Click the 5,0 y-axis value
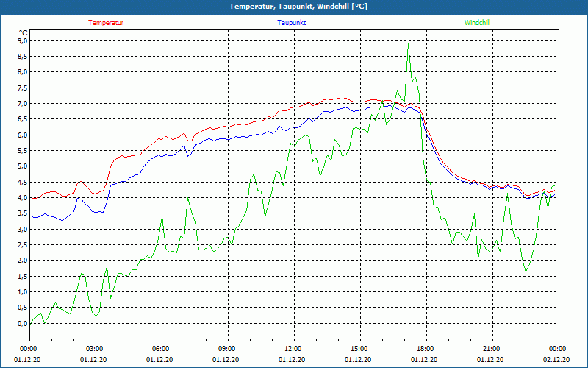Viewport: 588px width, 368px height. (23, 166)
